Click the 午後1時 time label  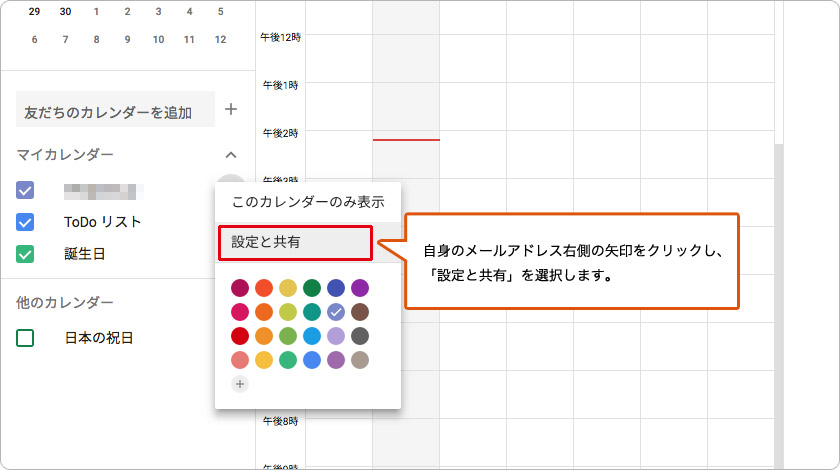281,85
